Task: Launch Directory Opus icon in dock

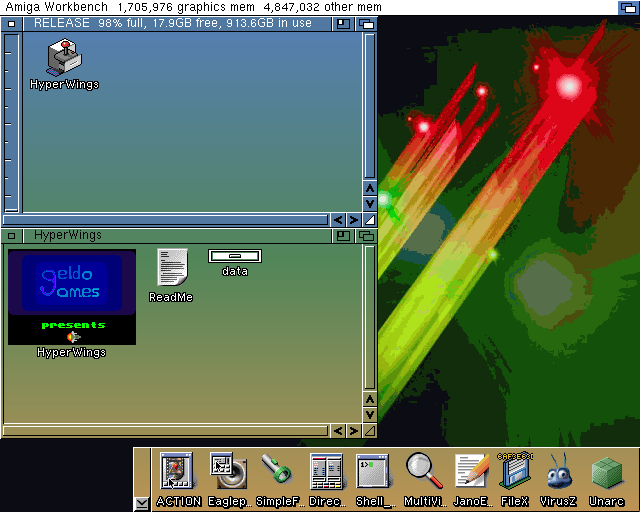Action: pyautogui.click(x=327, y=479)
